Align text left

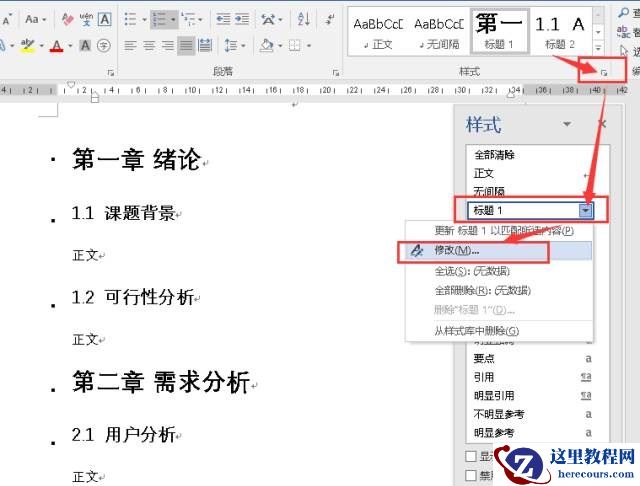[130, 45]
